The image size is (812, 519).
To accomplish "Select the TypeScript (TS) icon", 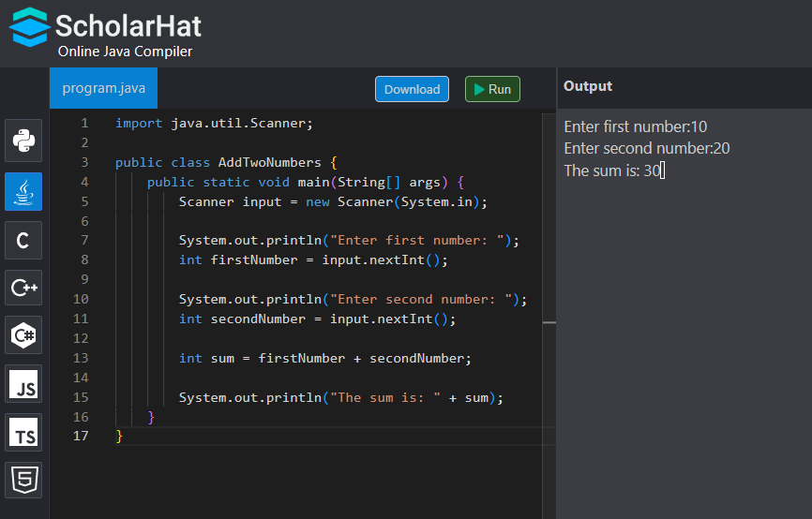I will (x=23, y=432).
